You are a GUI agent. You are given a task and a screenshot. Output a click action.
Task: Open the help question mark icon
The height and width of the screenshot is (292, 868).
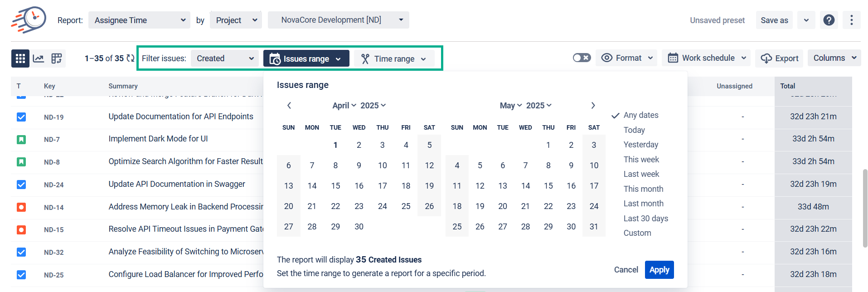point(829,20)
